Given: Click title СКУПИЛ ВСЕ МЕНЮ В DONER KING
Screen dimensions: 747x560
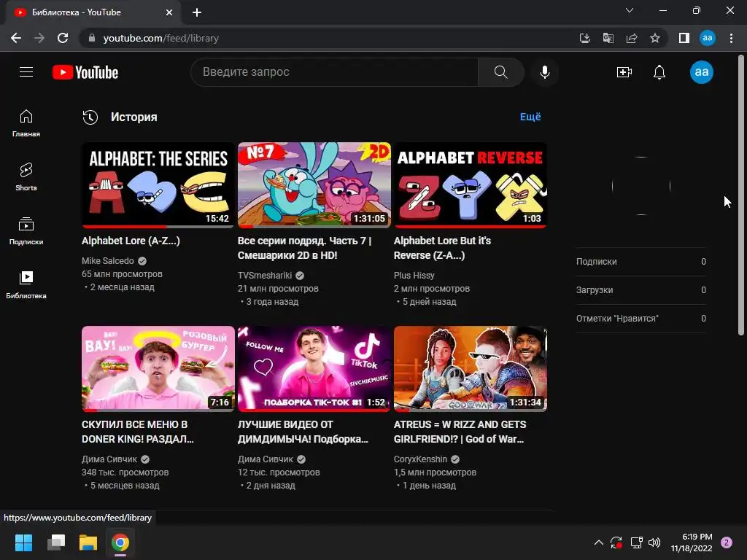Looking at the screenshot, I should click(138, 432).
